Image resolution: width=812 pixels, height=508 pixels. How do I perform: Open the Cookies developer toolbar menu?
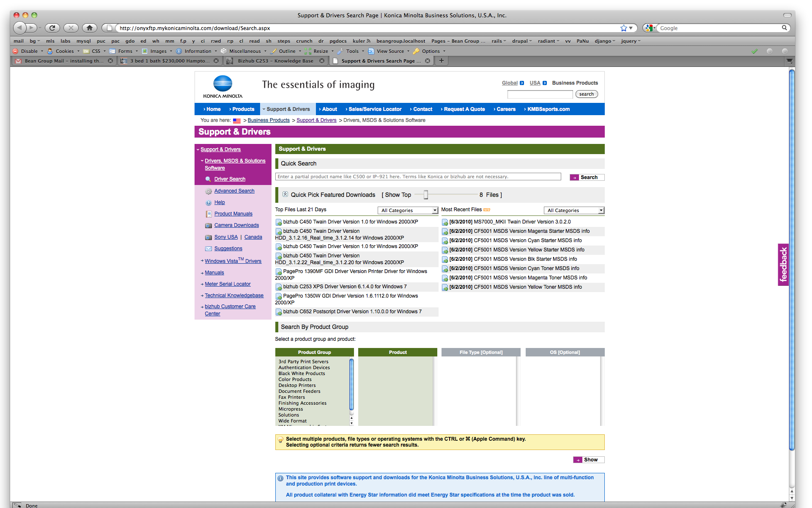(x=64, y=51)
